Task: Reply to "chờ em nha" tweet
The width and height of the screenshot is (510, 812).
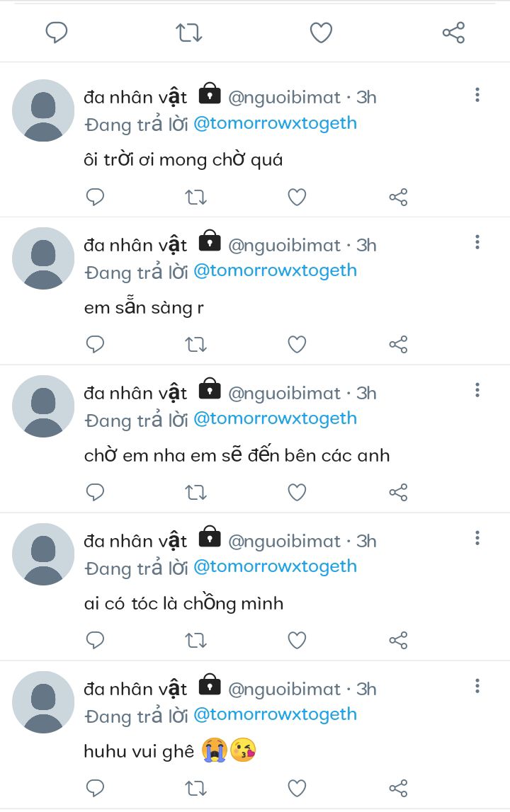Action: pos(95,492)
